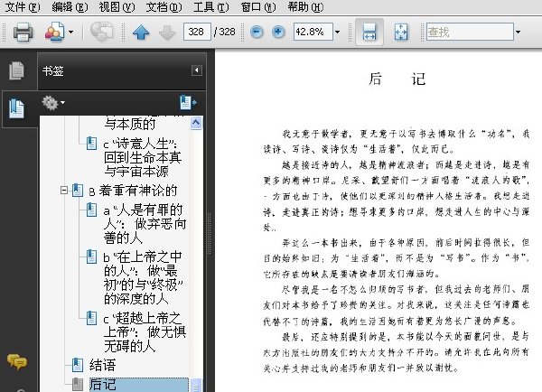The width and height of the screenshot is (542, 392).
Task: Open the 查找 search options dropdown arrow
Action: (x=518, y=33)
